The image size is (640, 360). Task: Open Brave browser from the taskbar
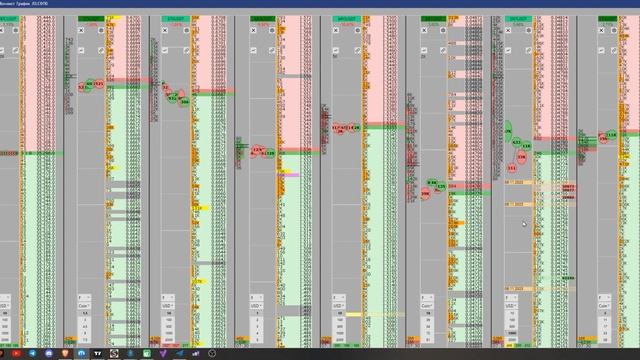pyautogui.click(x=65, y=353)
